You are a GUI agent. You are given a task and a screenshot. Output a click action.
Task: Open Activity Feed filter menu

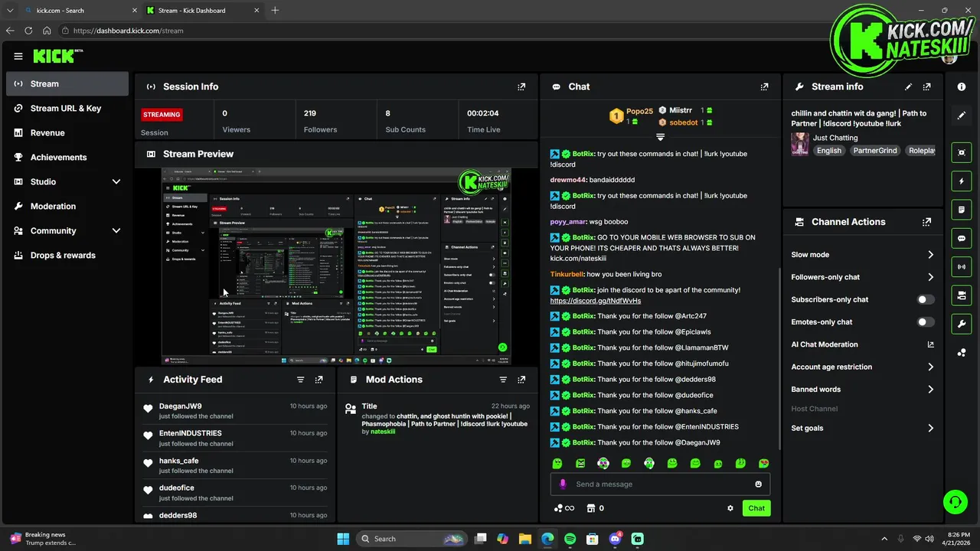coord(301,380)
